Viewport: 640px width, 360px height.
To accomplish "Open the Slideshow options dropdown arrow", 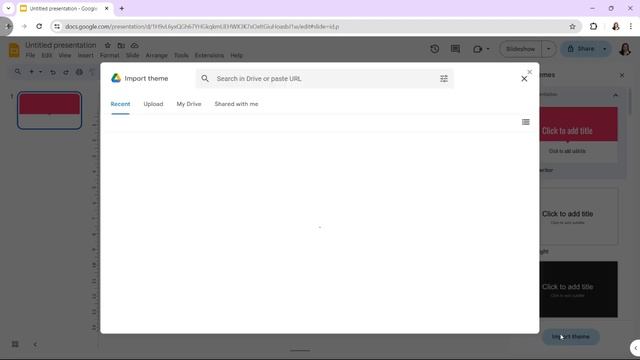I will (549, 49).
